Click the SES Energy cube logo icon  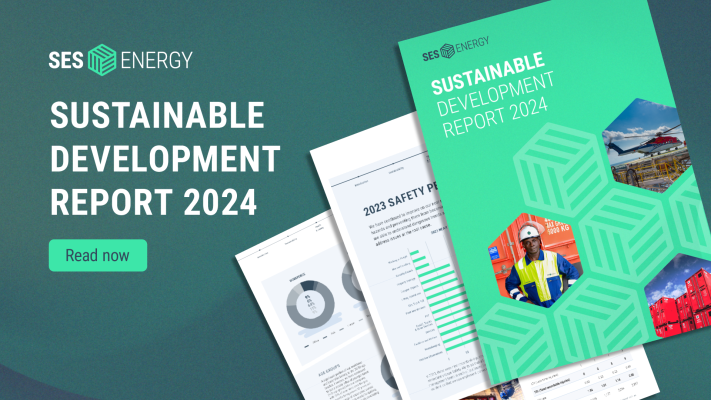coord(102,59)
